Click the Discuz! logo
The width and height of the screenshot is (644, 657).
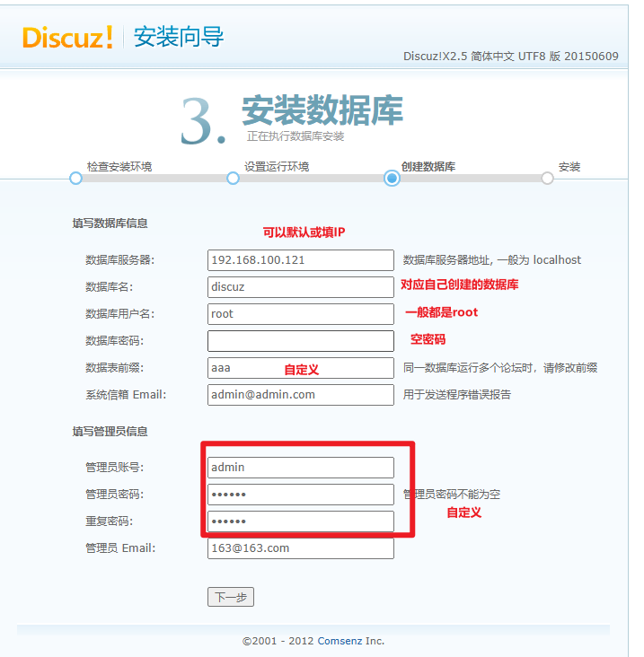[67, 38]
